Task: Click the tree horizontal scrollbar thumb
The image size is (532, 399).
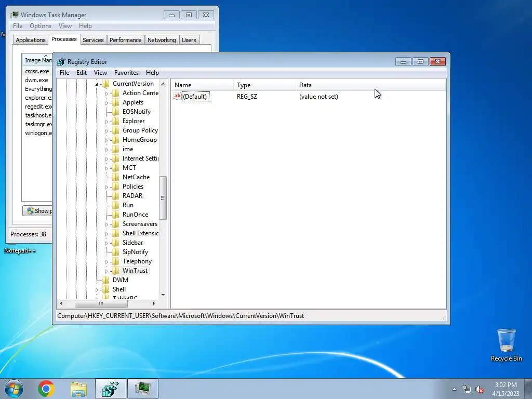Action: point(101,303)
